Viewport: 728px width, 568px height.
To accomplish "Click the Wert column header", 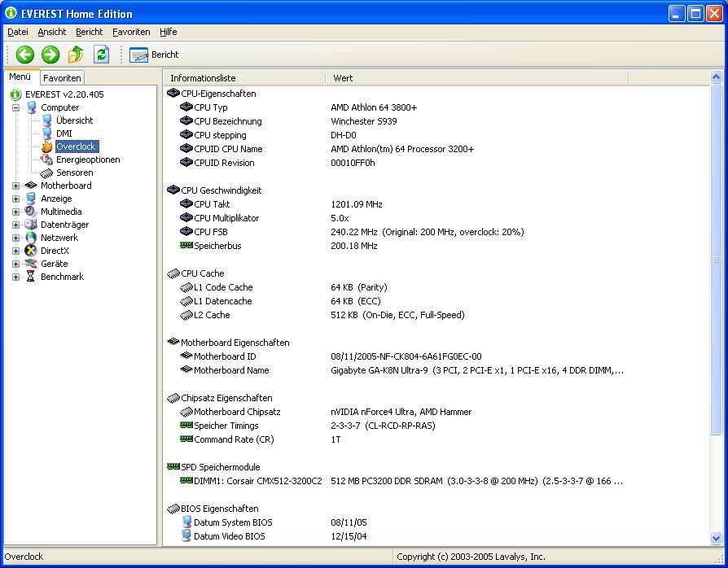I will coord(477,78).
